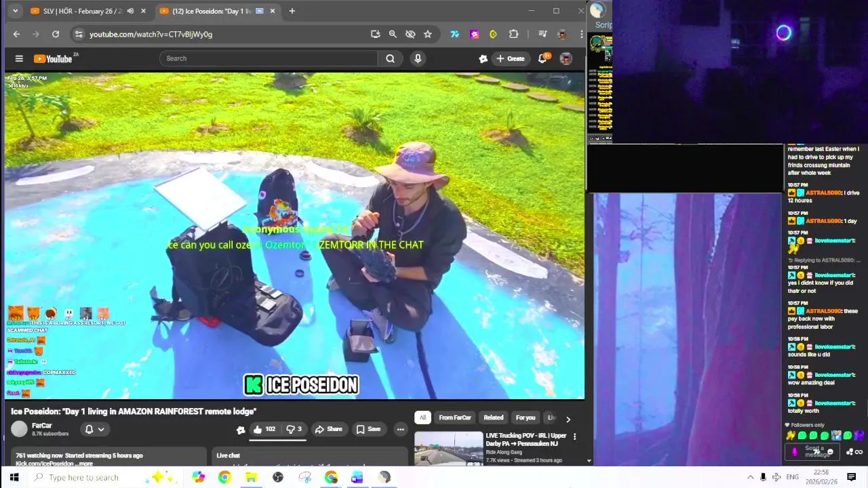The height and width of the screenshot is (488, 868).
Task: Open the three-dot more actions menu
Action: pos(400,429)
